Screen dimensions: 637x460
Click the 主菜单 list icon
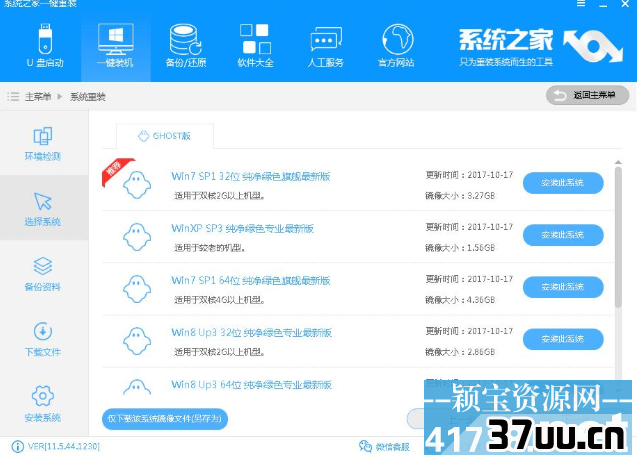pyautogui.click(x=13, y=97)
